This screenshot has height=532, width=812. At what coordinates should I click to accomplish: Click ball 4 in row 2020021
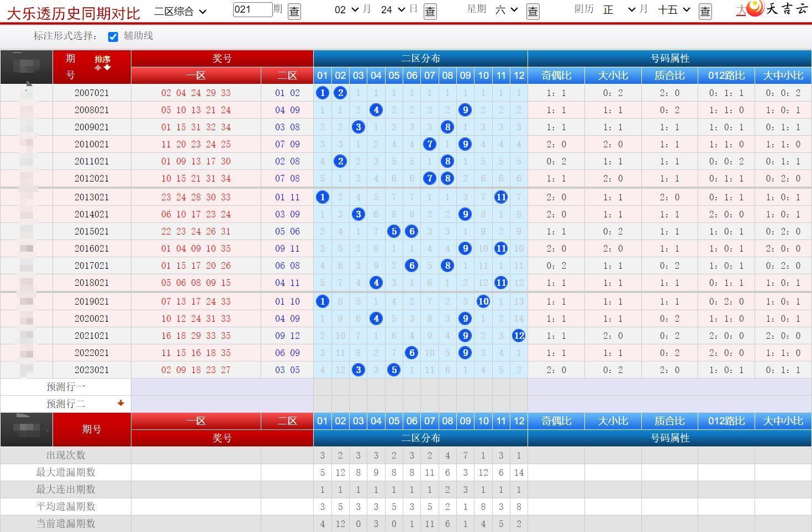tap(376, 318)
